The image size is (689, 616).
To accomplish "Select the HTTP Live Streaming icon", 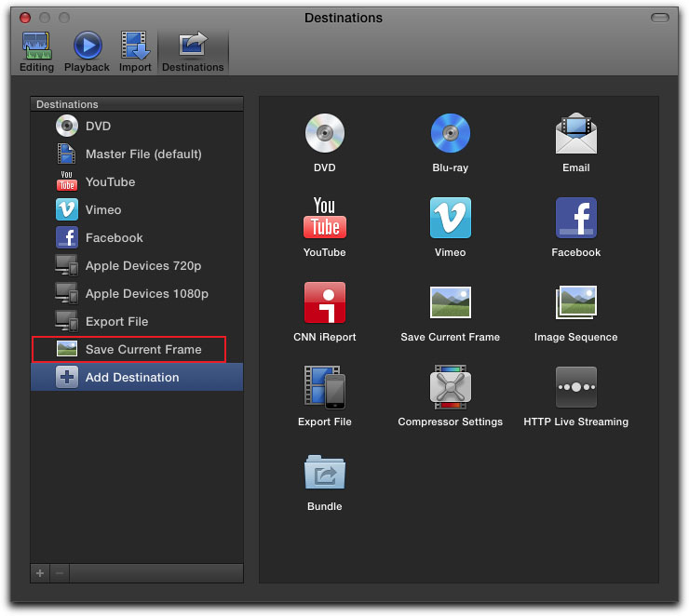I will coord(575,387).
